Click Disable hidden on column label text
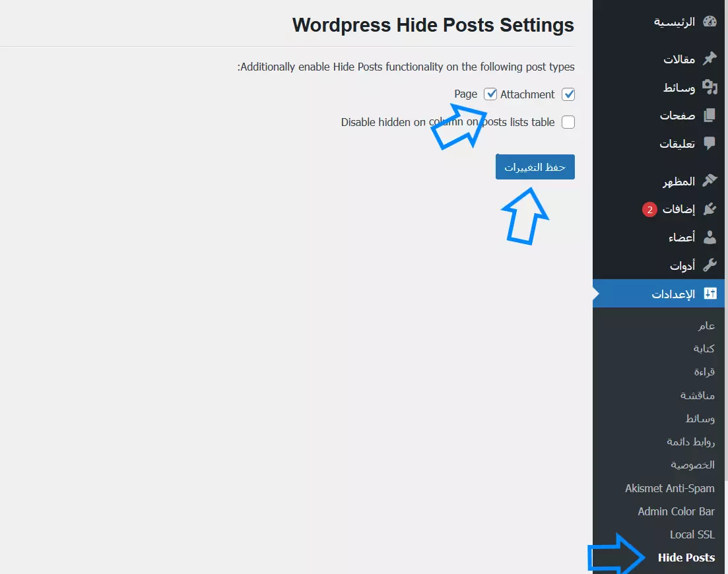Image resolution: width=728 pixels, height=574 pixels. (447, 122)
